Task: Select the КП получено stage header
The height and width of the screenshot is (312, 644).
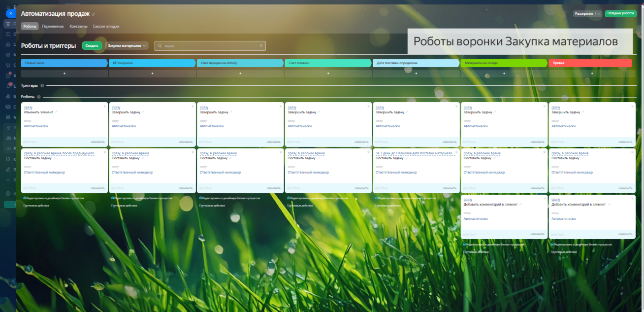Action: pos(153,63)
